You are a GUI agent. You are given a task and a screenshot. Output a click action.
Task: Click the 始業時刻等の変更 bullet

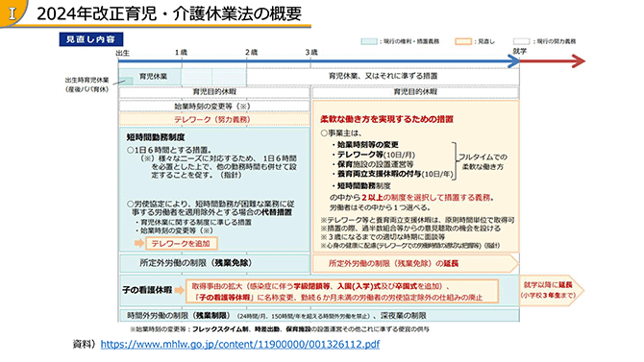click(364, 144)
